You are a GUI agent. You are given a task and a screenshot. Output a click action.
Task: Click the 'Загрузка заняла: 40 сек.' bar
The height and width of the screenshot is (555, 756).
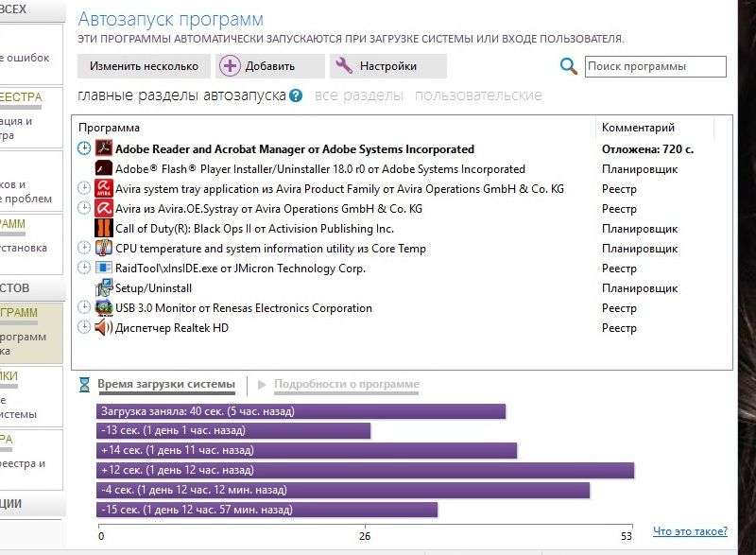click(301, 411)
